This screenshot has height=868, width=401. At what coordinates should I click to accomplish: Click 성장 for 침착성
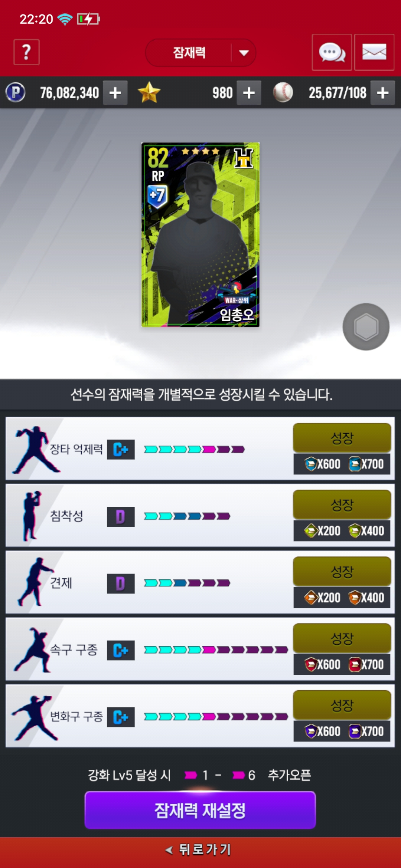(x=342, y=505)
